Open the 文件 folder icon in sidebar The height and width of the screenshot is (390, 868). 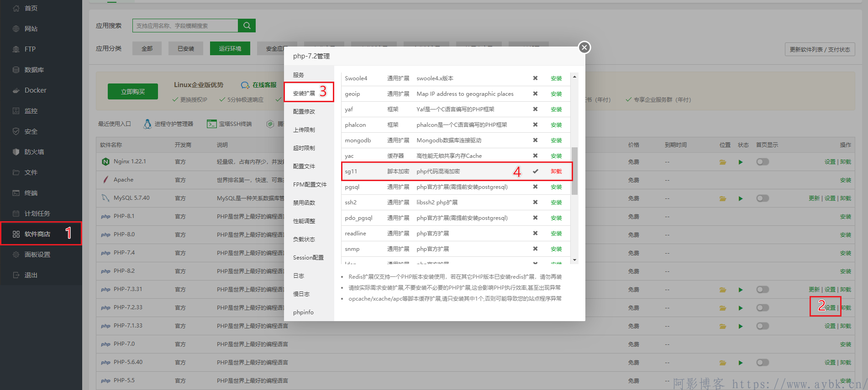pyautogui.click(x=16, y=172)
